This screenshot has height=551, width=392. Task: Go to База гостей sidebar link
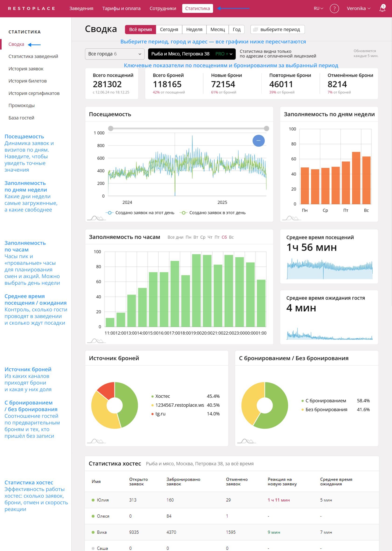click(21, 118)
